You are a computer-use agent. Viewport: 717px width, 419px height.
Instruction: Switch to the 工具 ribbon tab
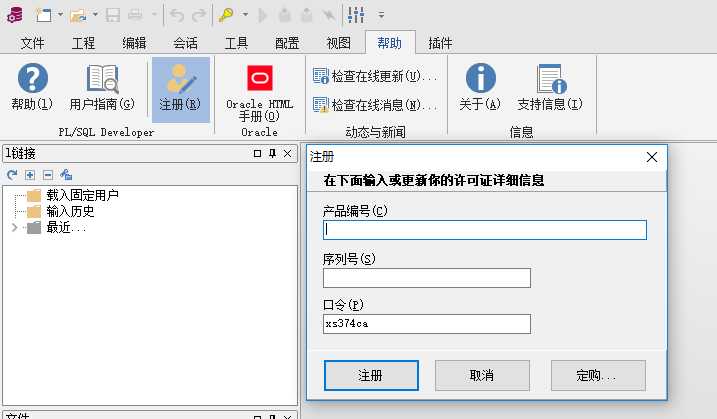point(237,43)
